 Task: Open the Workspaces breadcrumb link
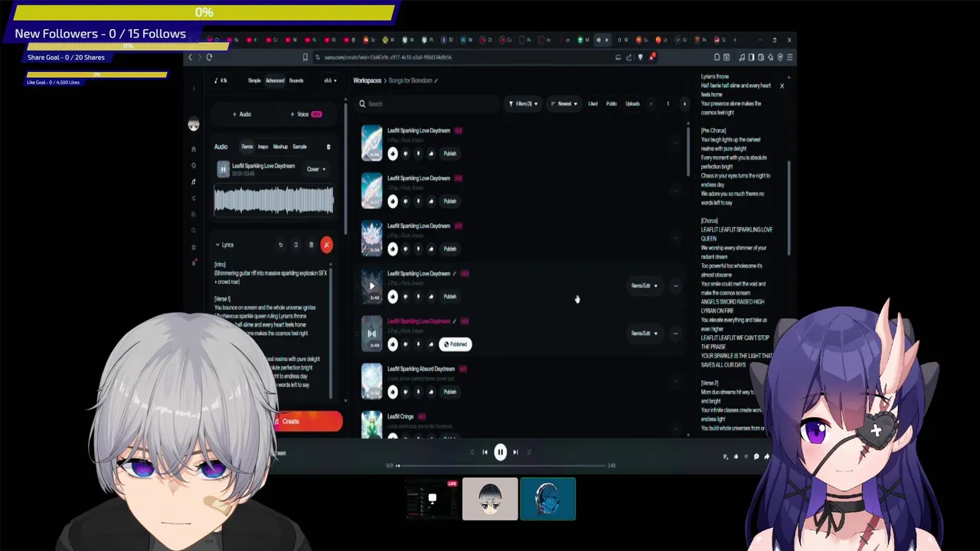click(367, 80)
